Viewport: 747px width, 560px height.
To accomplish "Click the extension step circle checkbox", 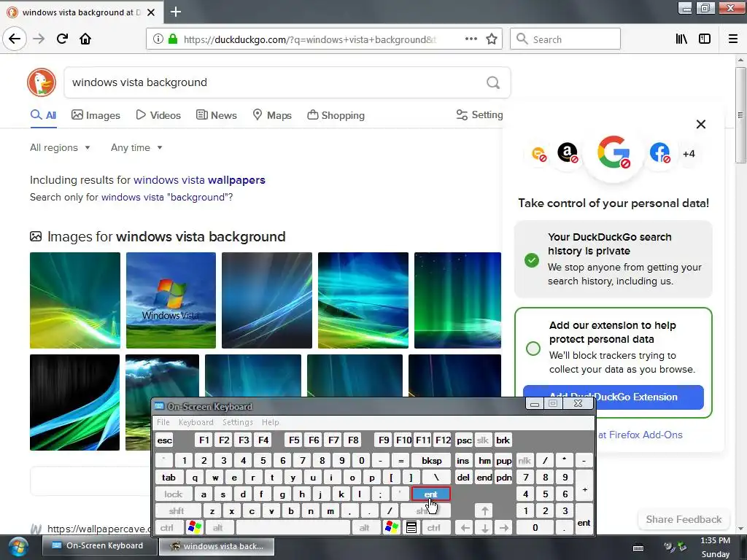I will [x=533, y=349].
